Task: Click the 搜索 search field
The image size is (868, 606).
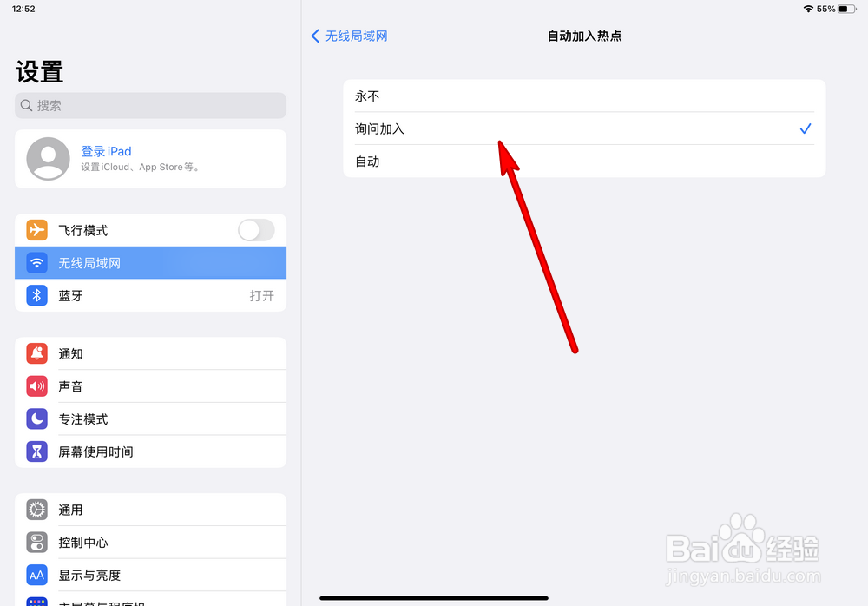Action: [x=150, y=105]
